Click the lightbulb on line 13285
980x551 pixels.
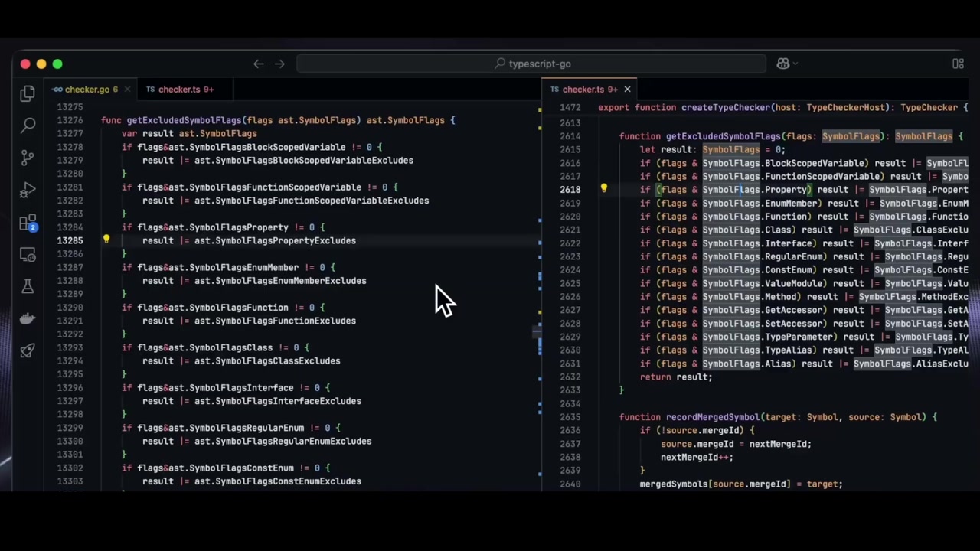click(106, 240)
